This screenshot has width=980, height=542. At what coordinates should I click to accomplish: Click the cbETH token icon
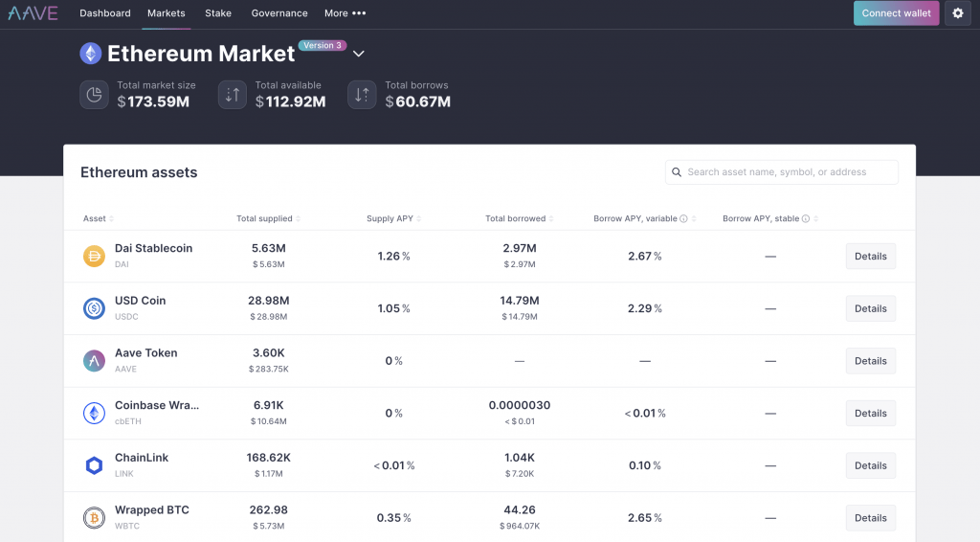point(95,414)
